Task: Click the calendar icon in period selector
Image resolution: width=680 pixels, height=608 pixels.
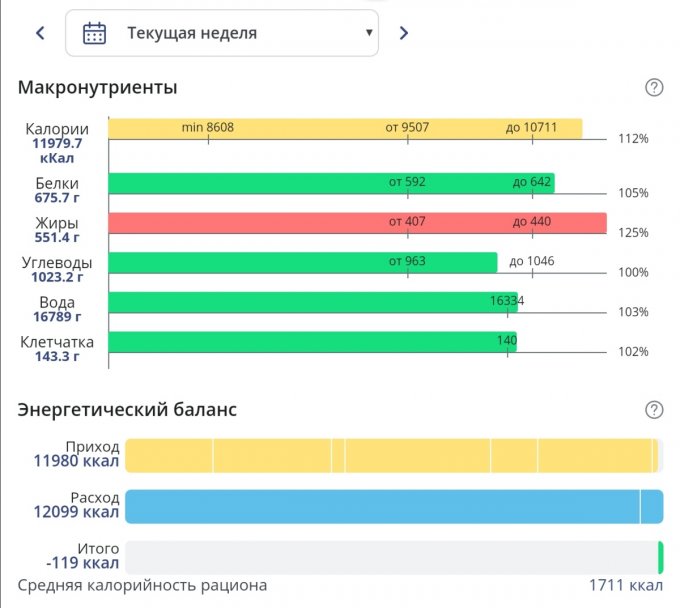Action: [94, 33]
